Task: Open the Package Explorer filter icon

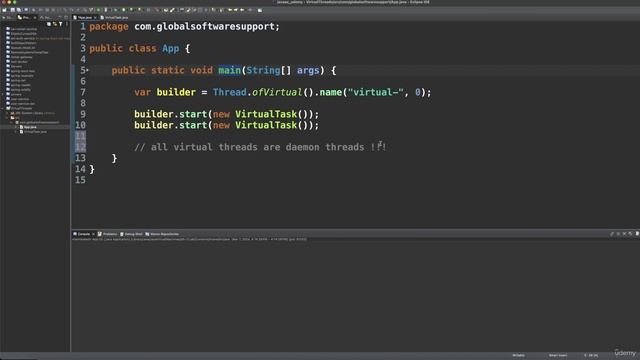Action: coord(60,24)
